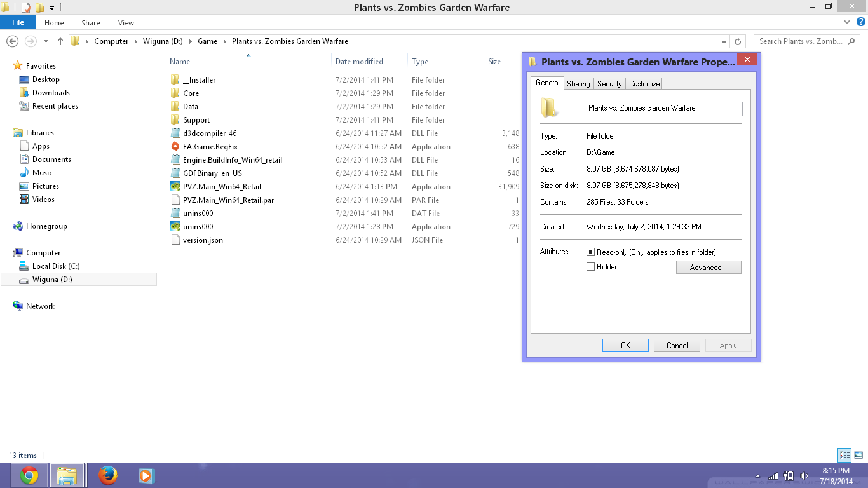Open the __Installer folder icon
The image size is (868, 488).
pyautogui.click(x=176, y=80)
